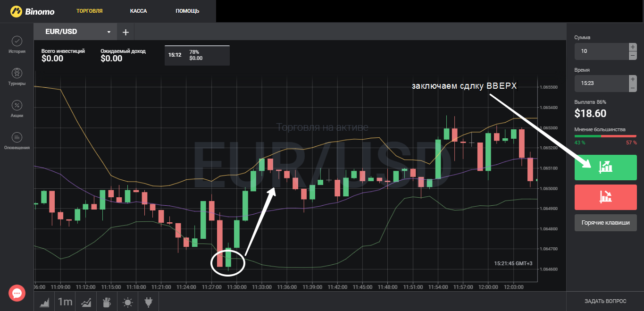Increase the Время time with plus

point(633,79)
